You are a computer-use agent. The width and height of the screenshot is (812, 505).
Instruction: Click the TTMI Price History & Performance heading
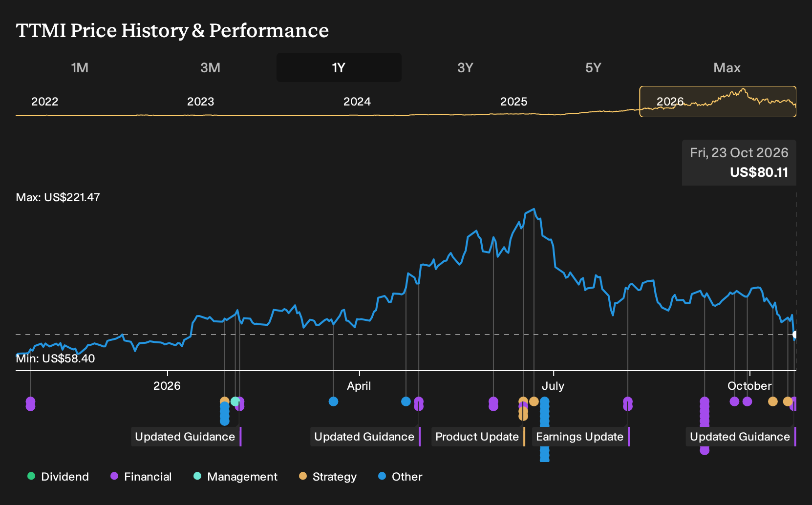click(x=172, y=30)
